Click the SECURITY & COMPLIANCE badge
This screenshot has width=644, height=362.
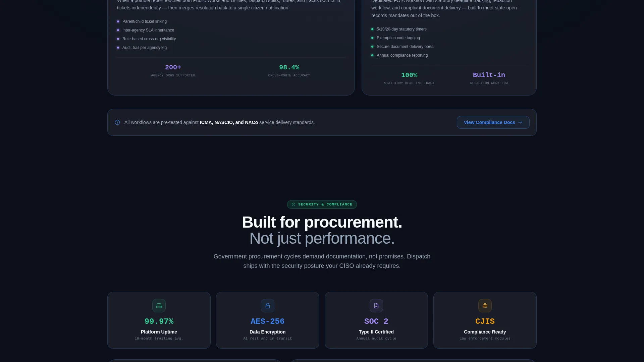322,204
